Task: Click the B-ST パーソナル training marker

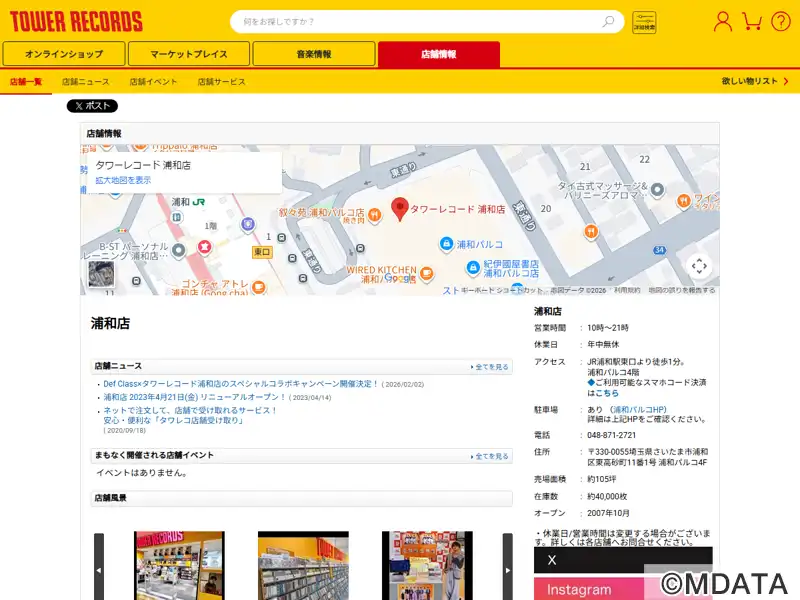Action: tap(179, 251)
